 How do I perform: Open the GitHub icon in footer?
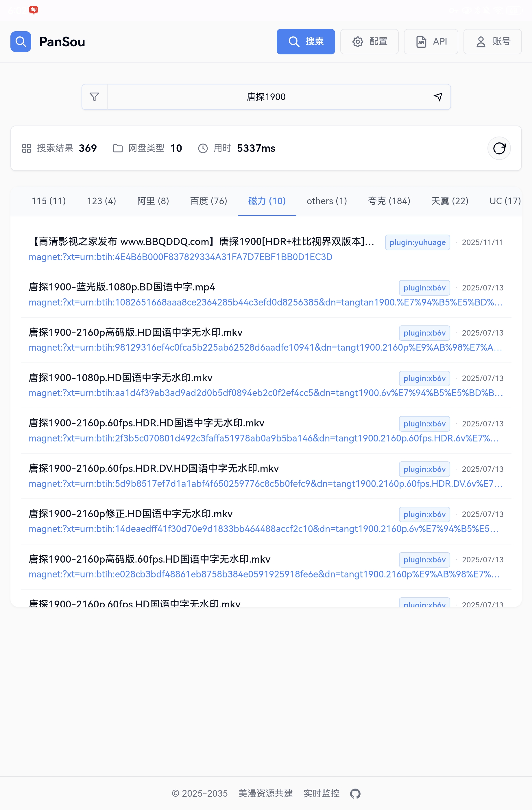pos(355,793)
